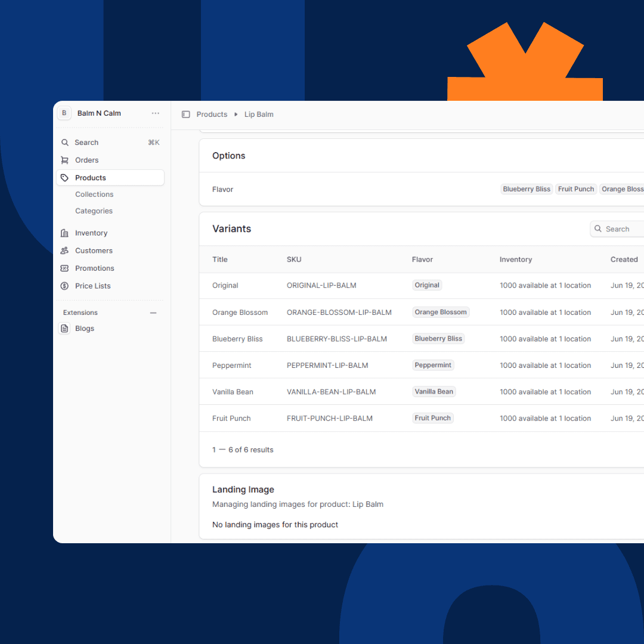Click the Inventory buildings icon in sidebar
The height and width of the screenshot is (644, 644).
click(x=65, y=233)
